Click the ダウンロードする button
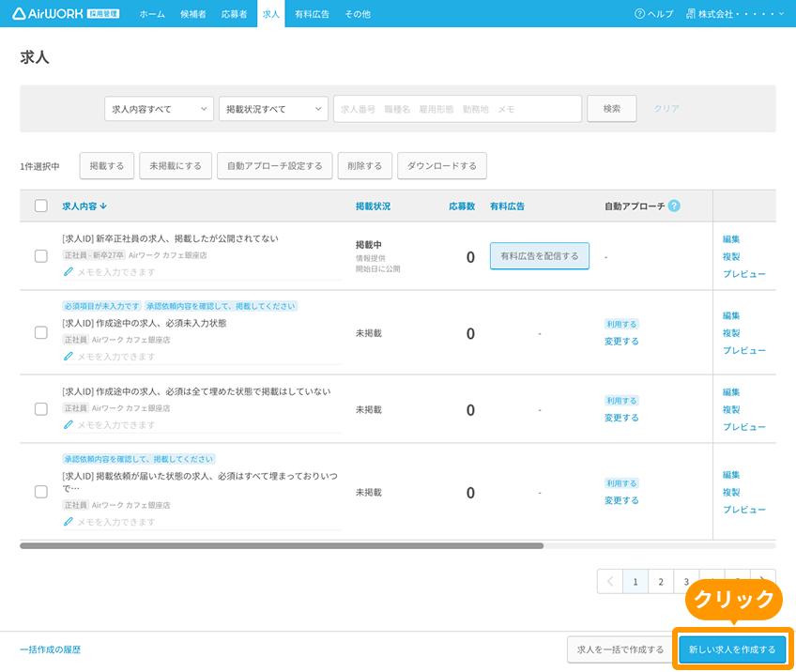The width and height of the screenshot is (796, 672). point(442,166)
